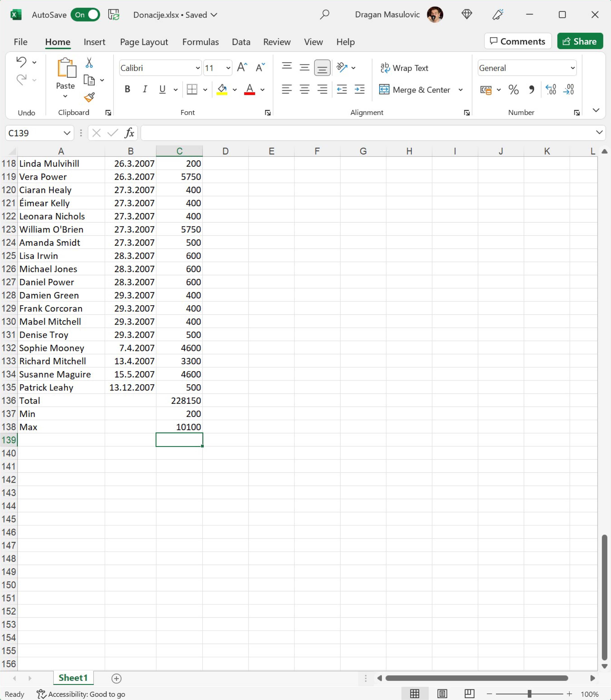The width and height of the screenshot is (611, 700).
Task: Click the green Share button
Action: 580,41
